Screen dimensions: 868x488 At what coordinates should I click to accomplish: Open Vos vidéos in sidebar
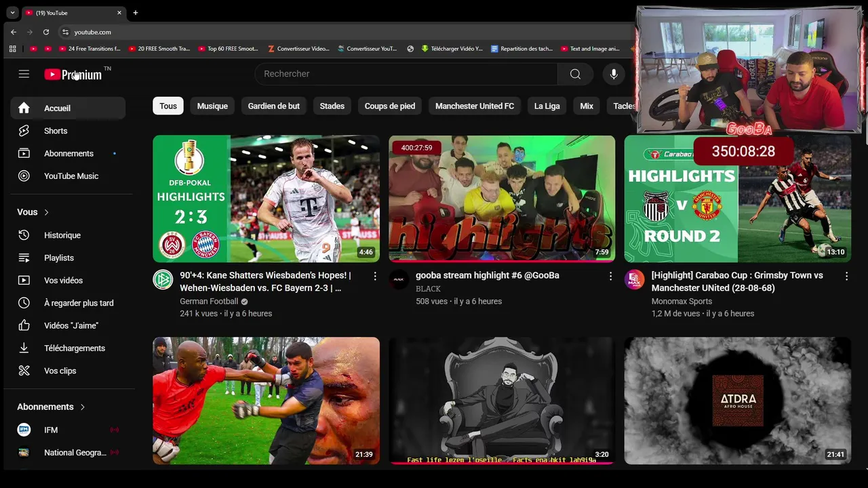[x=68, y=281]
